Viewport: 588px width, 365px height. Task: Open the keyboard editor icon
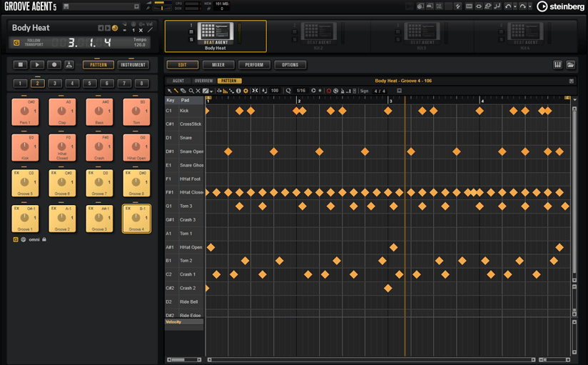(557, 65)
